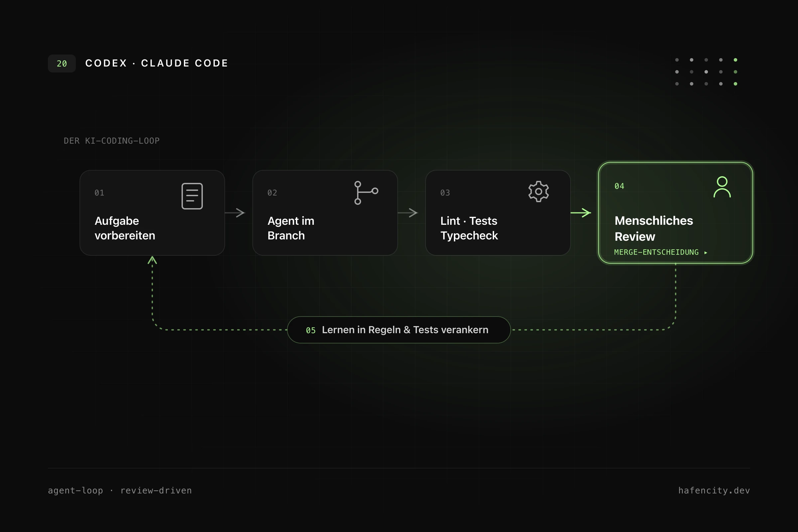The height and width of the screenshot is (532, 798).
Task: Click the CODEX · CLAUDE CODE header title
Action: click(157, 63)
